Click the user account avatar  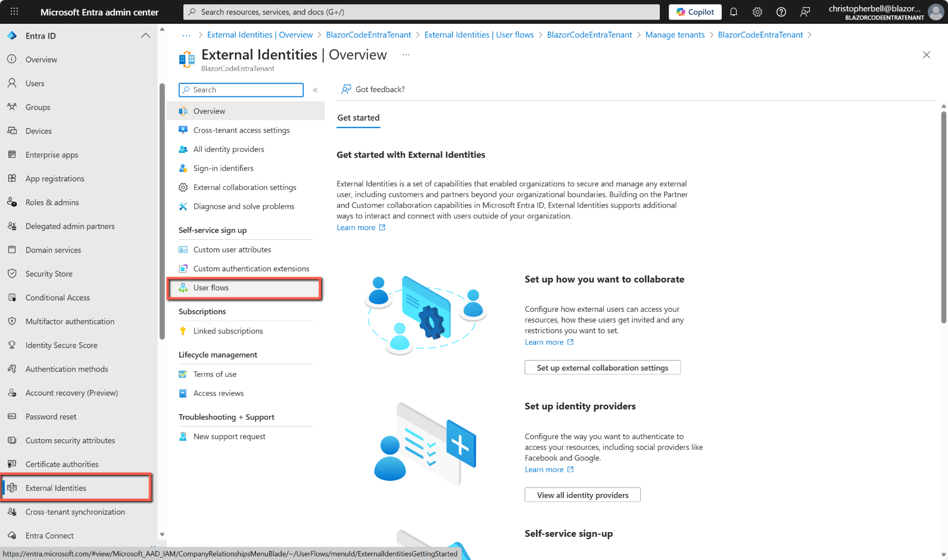(936, 12)
